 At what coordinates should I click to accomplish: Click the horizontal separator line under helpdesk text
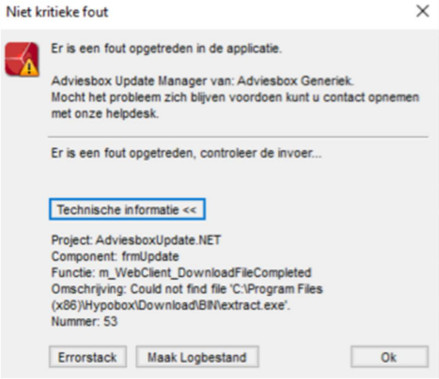click(238, 137)
